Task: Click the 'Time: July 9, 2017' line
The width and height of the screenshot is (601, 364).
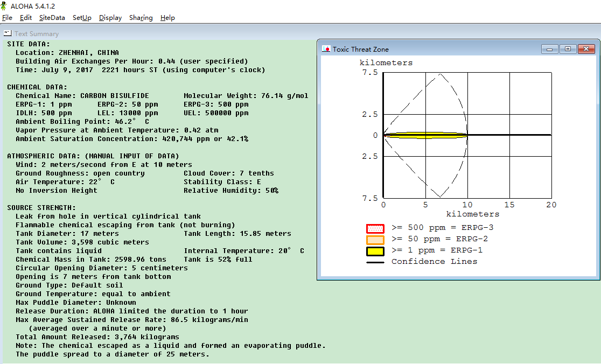Action: pos(140,70)
